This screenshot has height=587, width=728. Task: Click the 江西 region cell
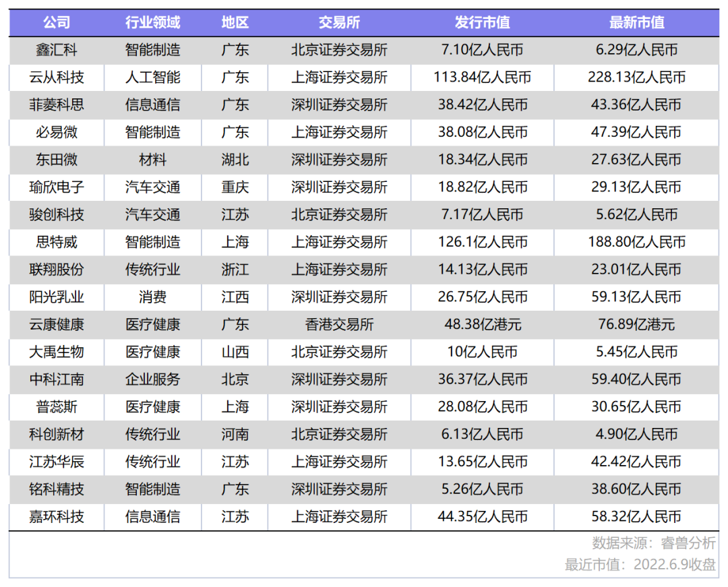(x=235, y=297)
